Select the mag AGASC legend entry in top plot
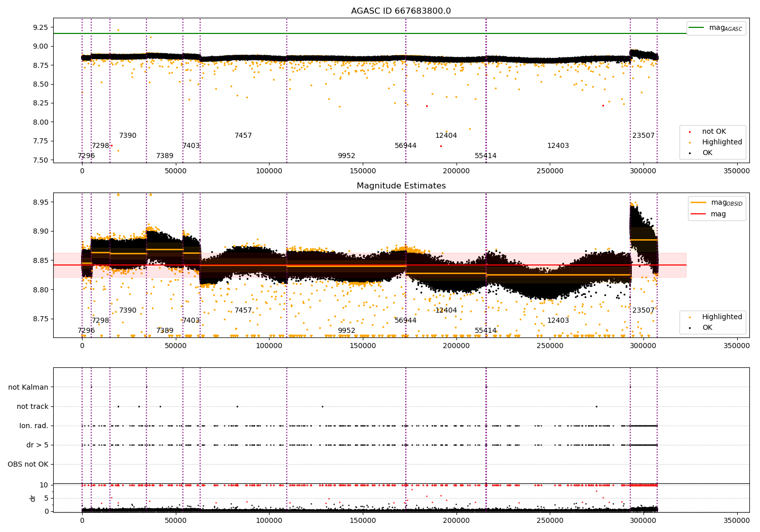The width and height of the screenshot is (760, 532). pyautogui.click(x=715, y=28)
